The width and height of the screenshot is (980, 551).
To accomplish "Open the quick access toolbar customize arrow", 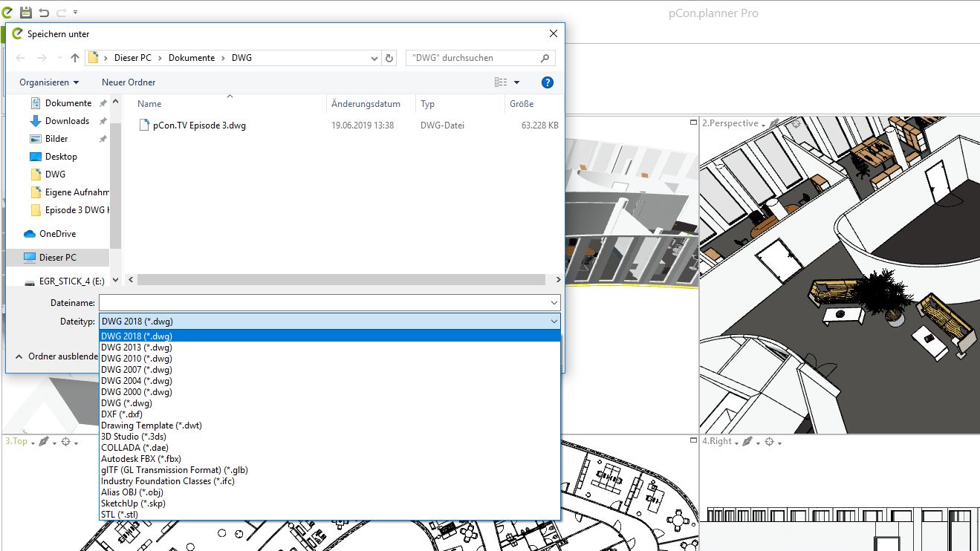I will click(x=76, y=13).
